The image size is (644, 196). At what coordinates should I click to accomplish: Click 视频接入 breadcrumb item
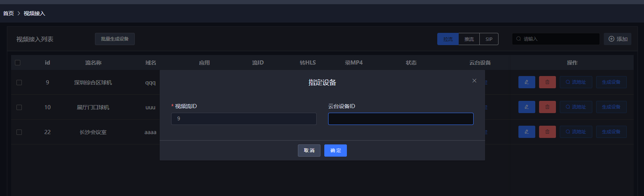coord(34,13)
